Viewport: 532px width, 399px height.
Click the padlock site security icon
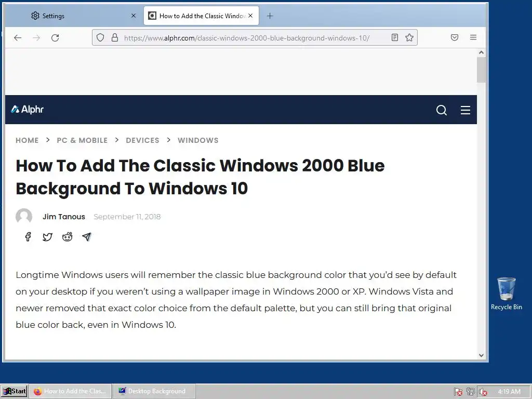coord(115,37)
